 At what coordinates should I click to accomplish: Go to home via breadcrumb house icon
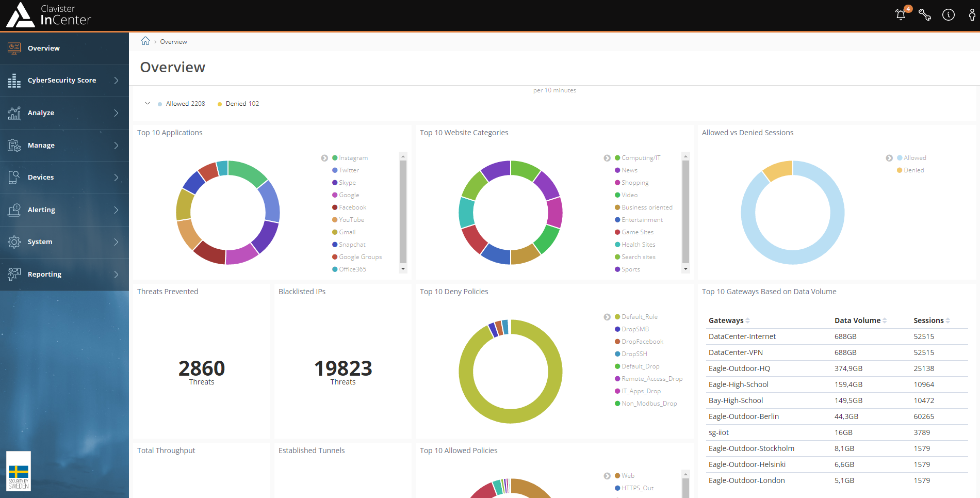point(145,41)
